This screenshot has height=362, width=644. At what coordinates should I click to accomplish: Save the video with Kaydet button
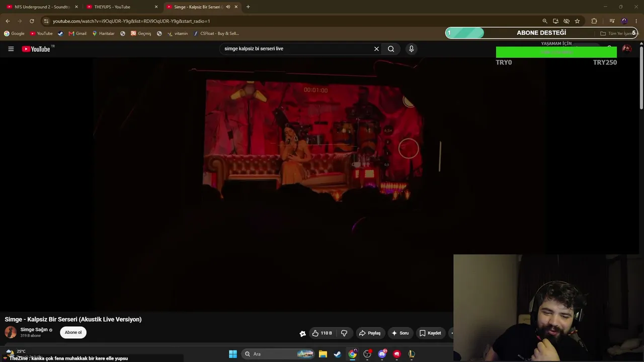[430, 333]
